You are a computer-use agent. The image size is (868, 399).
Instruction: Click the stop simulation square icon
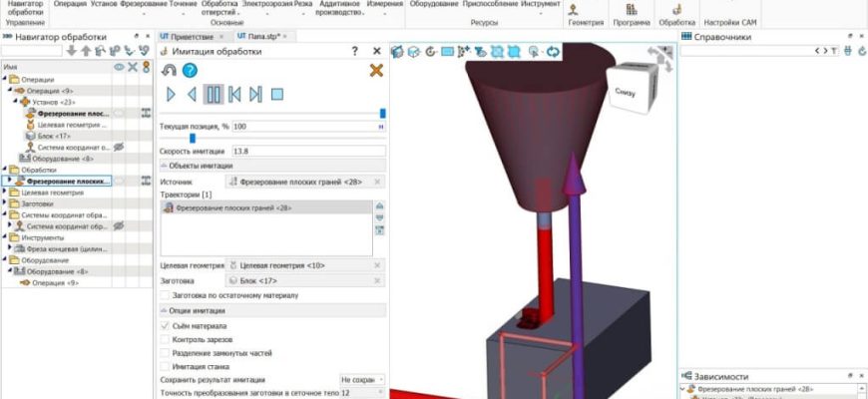[277, 95]
